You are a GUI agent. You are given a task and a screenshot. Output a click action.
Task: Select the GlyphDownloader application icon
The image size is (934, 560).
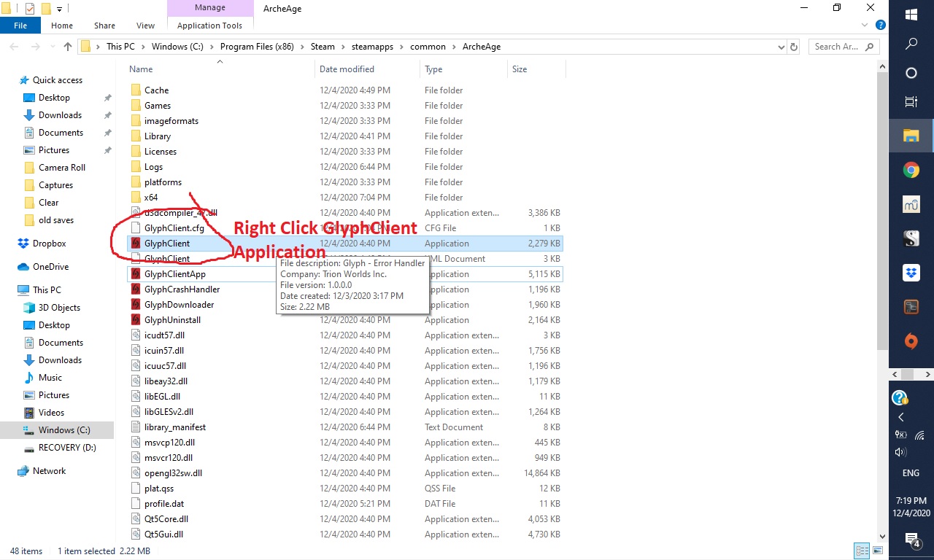[135, 305]
